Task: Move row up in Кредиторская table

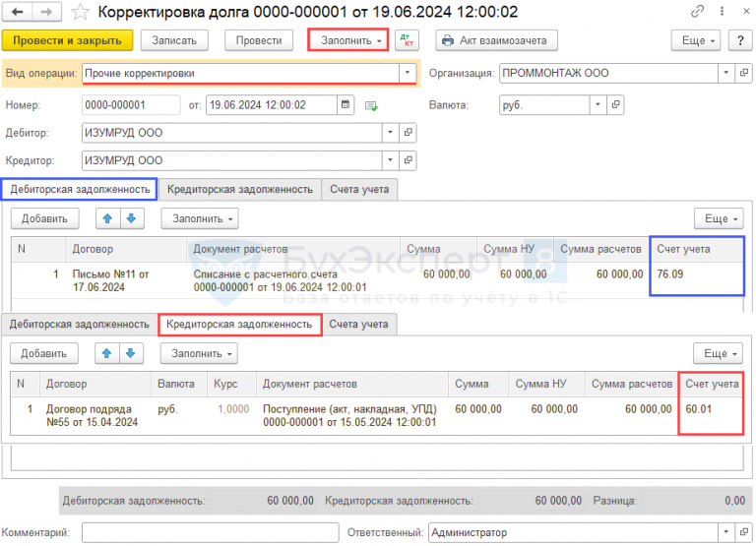Action: tap(106, 354)
